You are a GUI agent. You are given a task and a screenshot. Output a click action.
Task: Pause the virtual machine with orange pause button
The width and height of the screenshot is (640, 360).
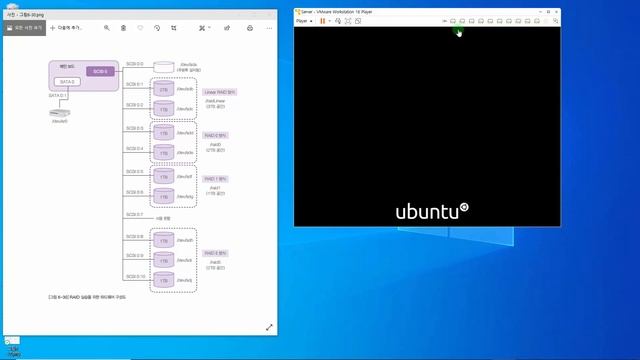point(322,21)
